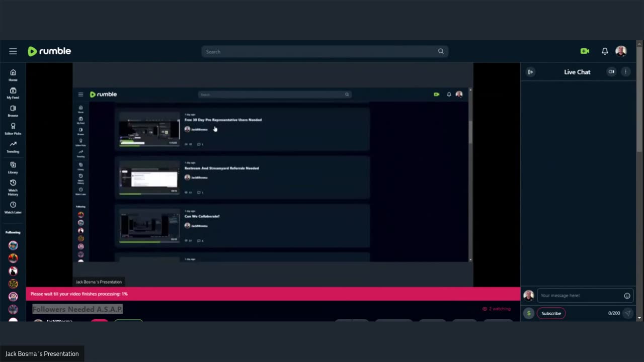Image resolution: width=644 pixels, height=362 pixels.
Task: Open Watch Later in the left sidebar
Action: pos(13,208)
